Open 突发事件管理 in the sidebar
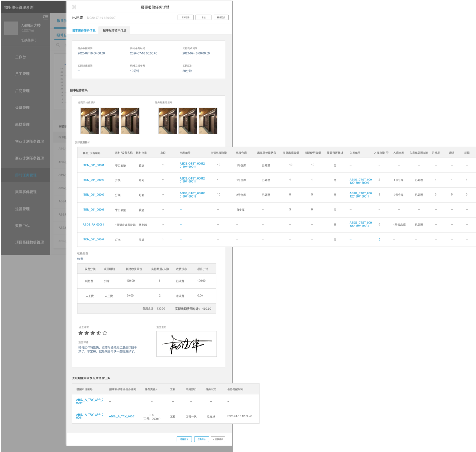The image size is (476, 452). (25, 192)
